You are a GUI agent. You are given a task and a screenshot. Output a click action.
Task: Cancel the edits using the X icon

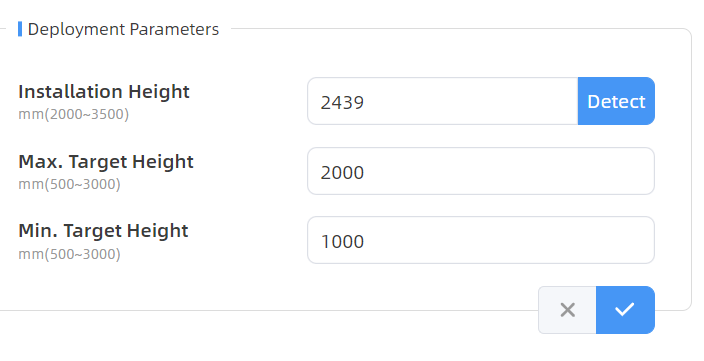point(568,310)
